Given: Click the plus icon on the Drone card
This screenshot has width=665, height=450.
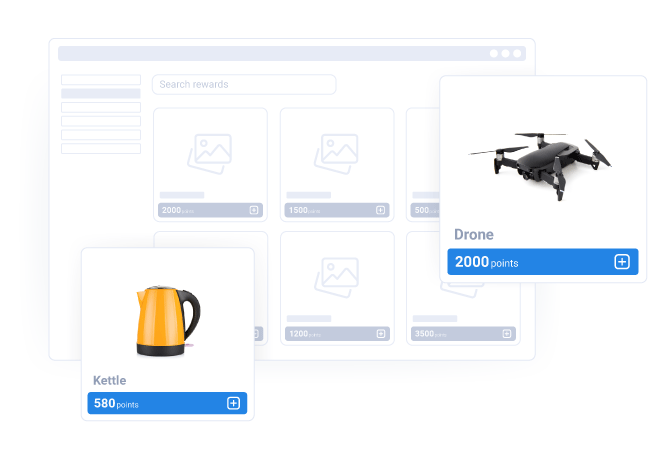Looking at the screenshot, I should pyautogui.click(x=621, y=262).
